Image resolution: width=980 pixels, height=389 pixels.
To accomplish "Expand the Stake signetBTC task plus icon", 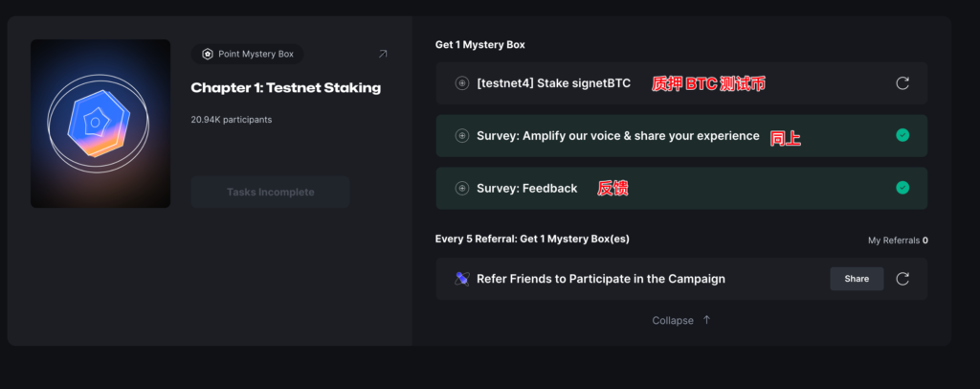I will (462, 83).
